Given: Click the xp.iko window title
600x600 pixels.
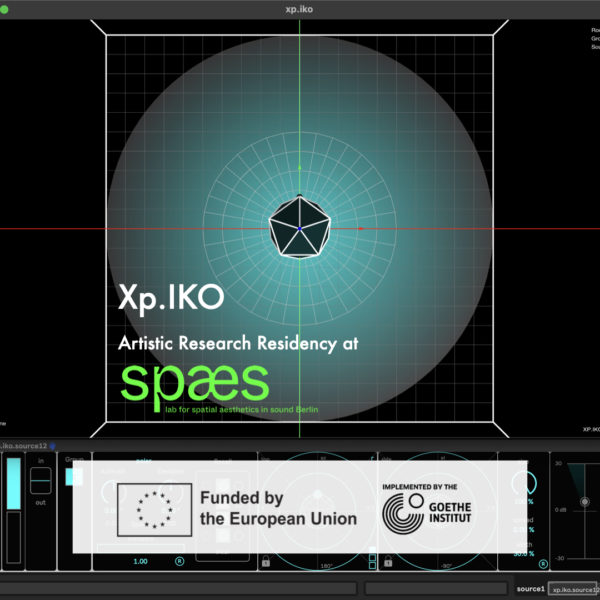Looking at the screenshot, I should pyautogui.click(x=299, y=9).
